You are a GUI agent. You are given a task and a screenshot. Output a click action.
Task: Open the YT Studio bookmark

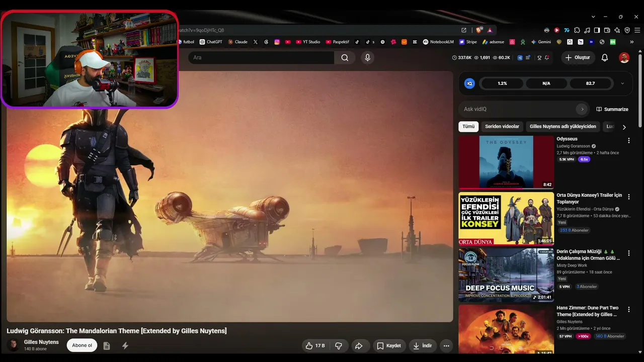click(308, 42)
